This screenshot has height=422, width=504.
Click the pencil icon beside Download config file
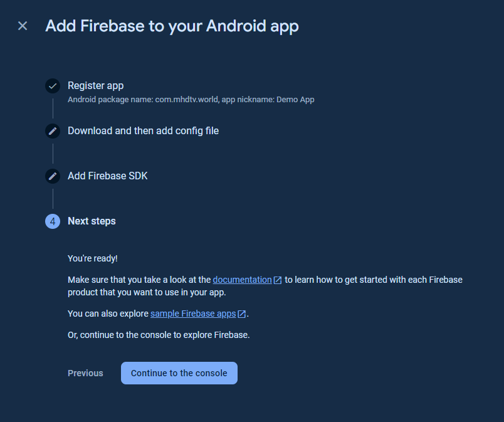point(53,131)
